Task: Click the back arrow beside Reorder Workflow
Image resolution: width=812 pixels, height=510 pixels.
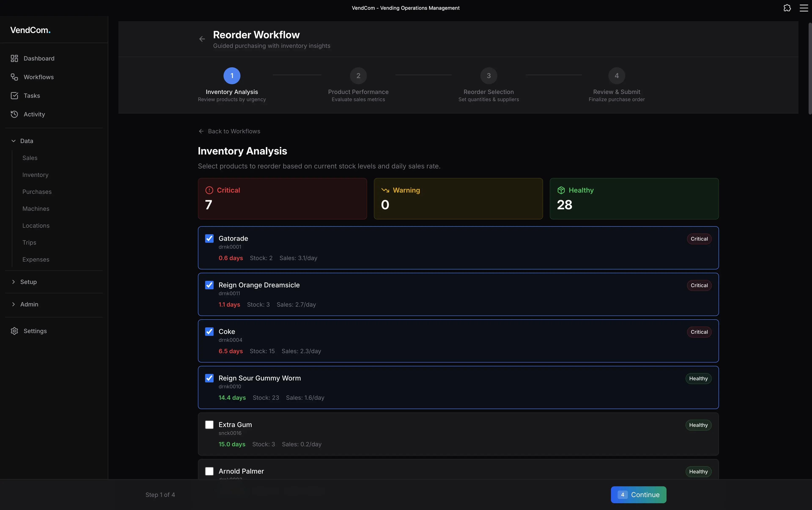Action: (202, 39)
